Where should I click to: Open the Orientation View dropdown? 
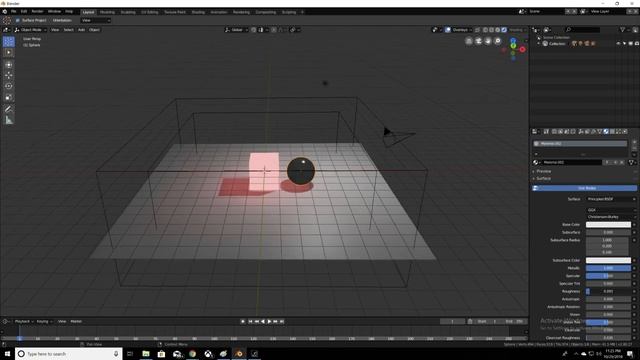(96, 20)
